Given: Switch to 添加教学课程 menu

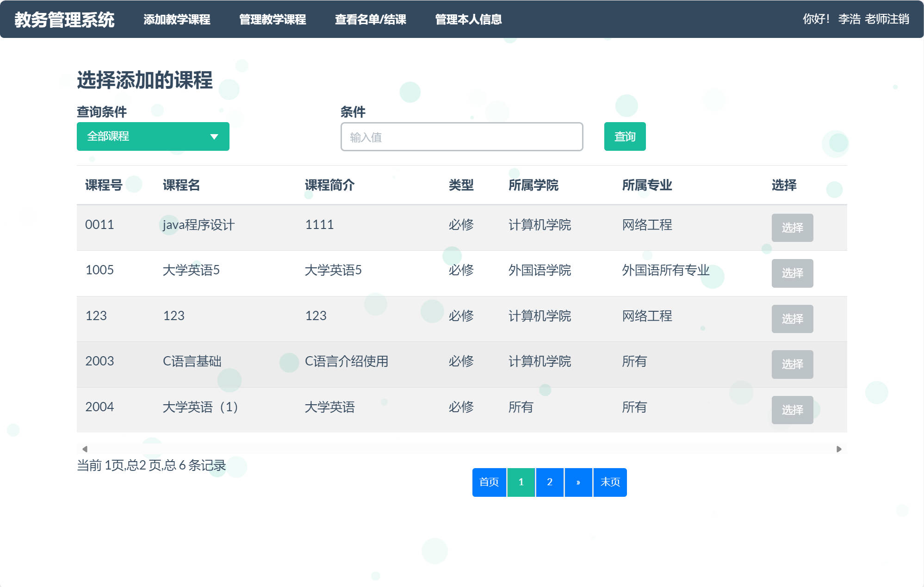Looking at the screenshot, I should (x=177, y=20).
